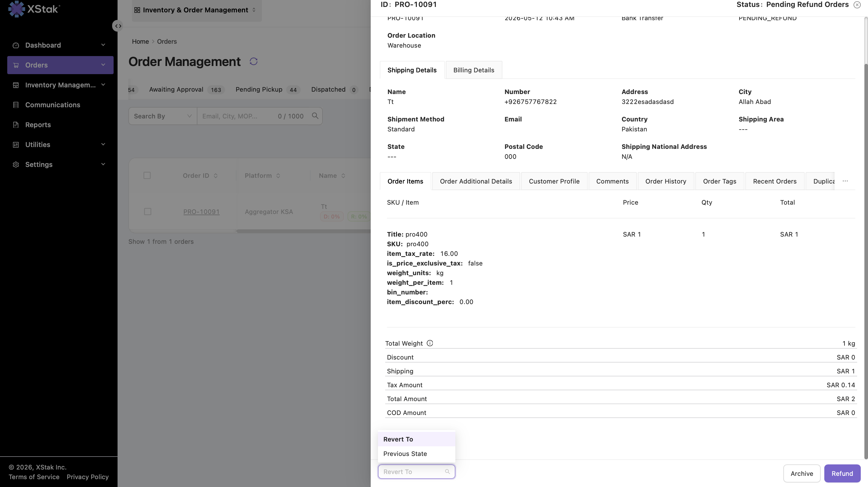Click the Total Weight info icon
Screen dimensions: 868x487
tap(429, 343)
